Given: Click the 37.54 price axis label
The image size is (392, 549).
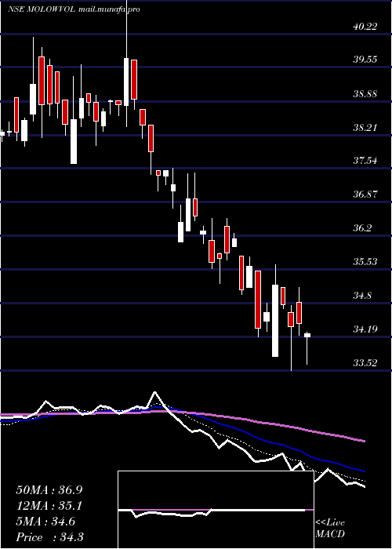Looking at the screenshot, I should 365,161.
